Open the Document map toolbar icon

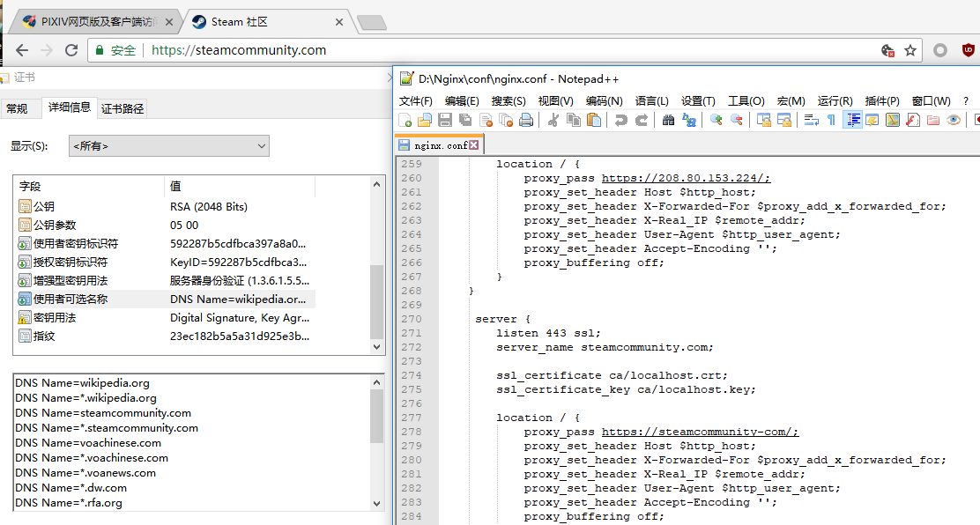893,120
